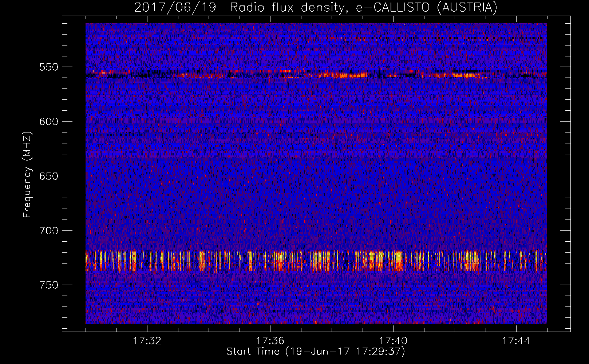Click the 'Start Time (19-Jun-17 17:29:37)' label
The width and height of the screenshot is (589, 364).
pyautogui.click(x=316, y=352)
